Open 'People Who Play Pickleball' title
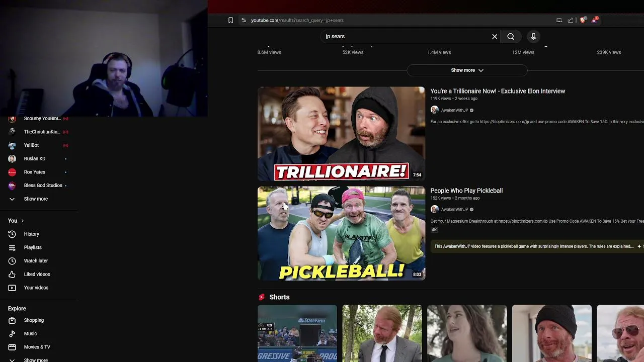644x362 pixels. click(x=466, y=191)
